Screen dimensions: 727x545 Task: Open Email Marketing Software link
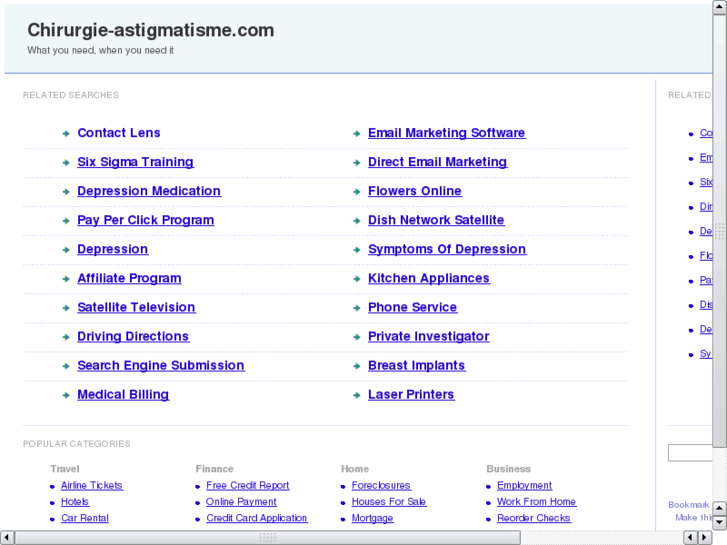[x=446, y=133]
